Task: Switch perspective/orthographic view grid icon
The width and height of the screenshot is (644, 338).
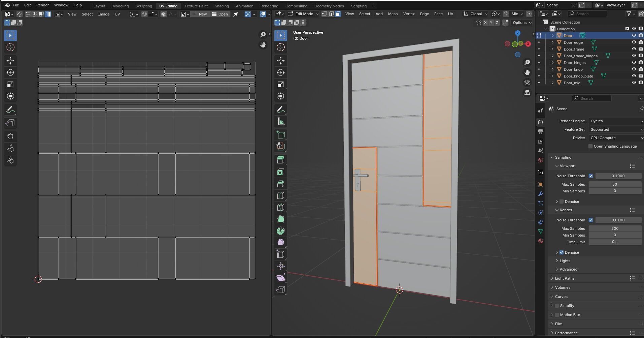Action: (x=527, y=93)
